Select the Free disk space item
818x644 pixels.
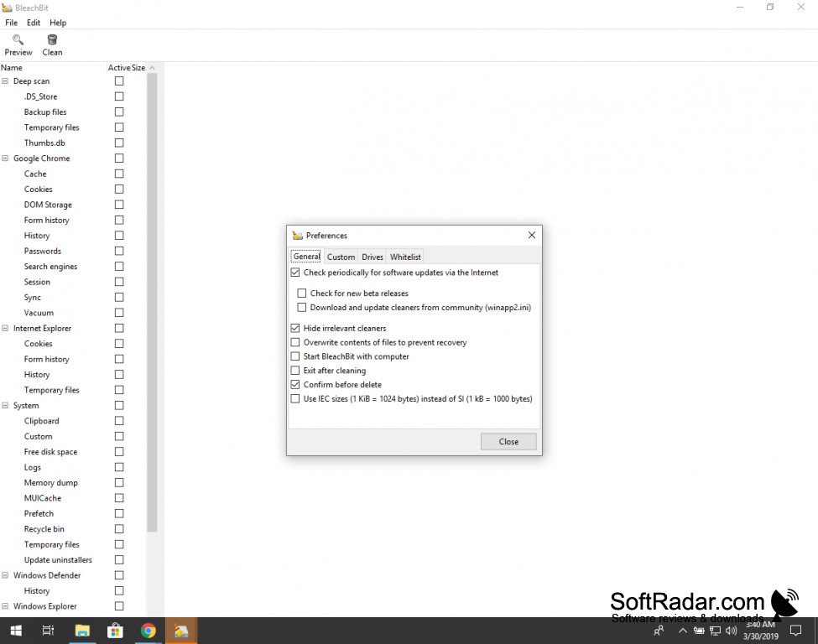pyautogui.click(x=50, y=452)
